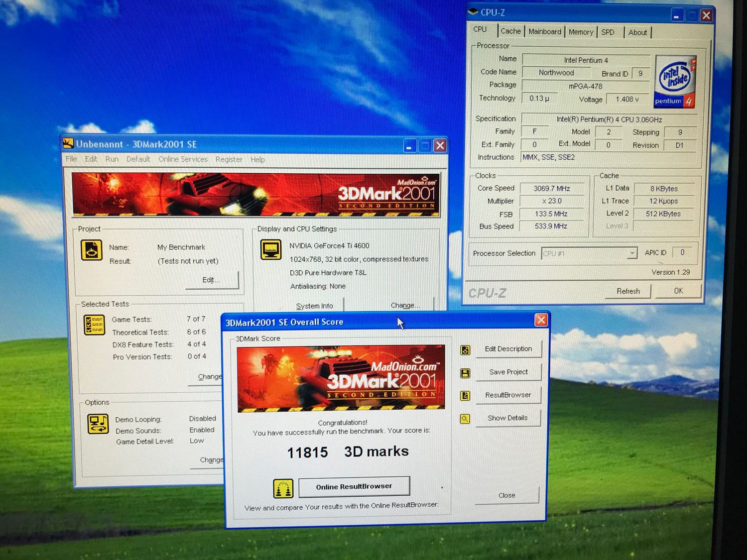The width and height of the screenshot is (747, 560).
Task: Click the Edit... button in Project section
Action: (x=211, y=280)
